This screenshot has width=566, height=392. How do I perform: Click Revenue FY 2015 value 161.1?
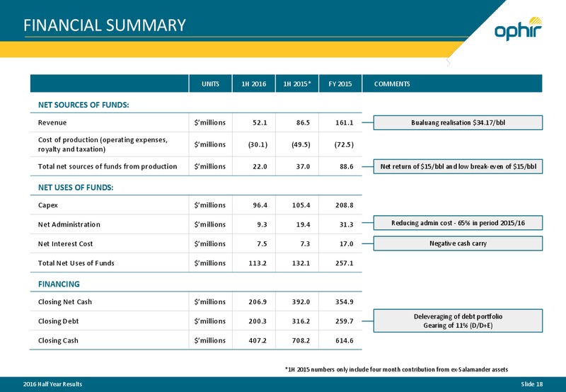point(344,122)
